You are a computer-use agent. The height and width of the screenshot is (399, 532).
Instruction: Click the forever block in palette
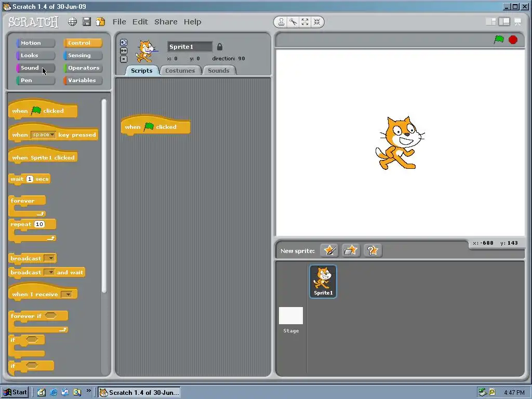27,206
